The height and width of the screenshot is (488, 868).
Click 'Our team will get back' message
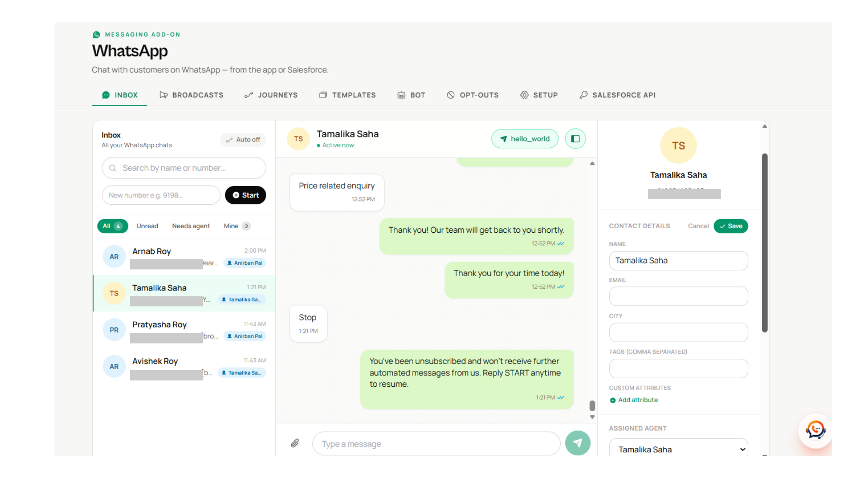tap(476, 236)
